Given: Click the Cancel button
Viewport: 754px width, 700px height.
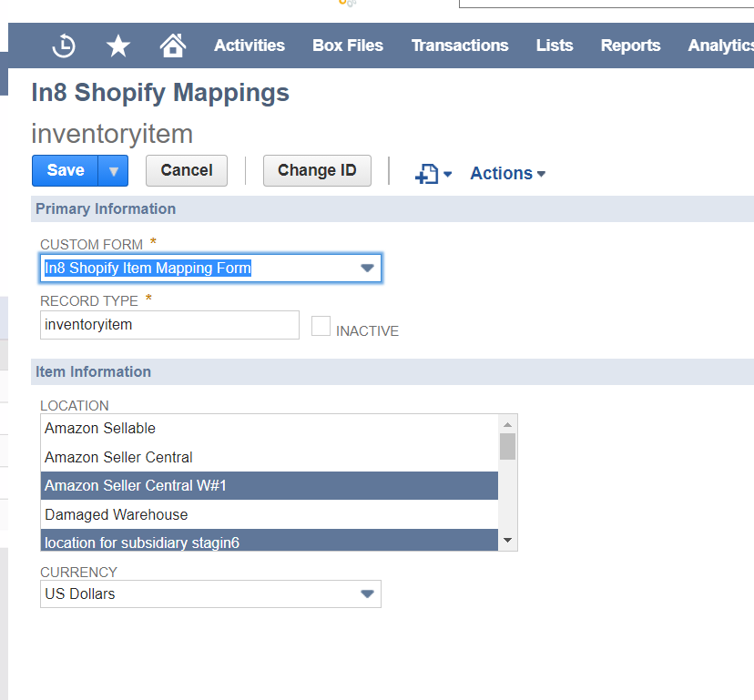Looking at the screenshot, I should [x=186, y=170].
